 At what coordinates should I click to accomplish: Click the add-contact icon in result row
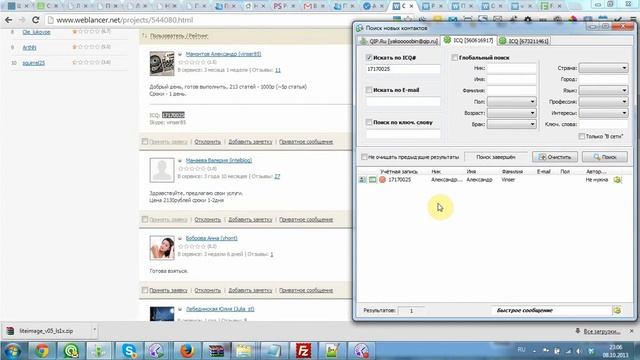tap(617, 180)
